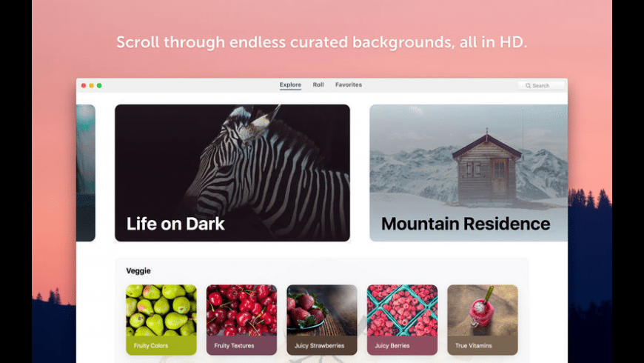Viewport: 644px width, 363px height.
Task: Click the green fullscreen window button
Action: tap(99, 85)
